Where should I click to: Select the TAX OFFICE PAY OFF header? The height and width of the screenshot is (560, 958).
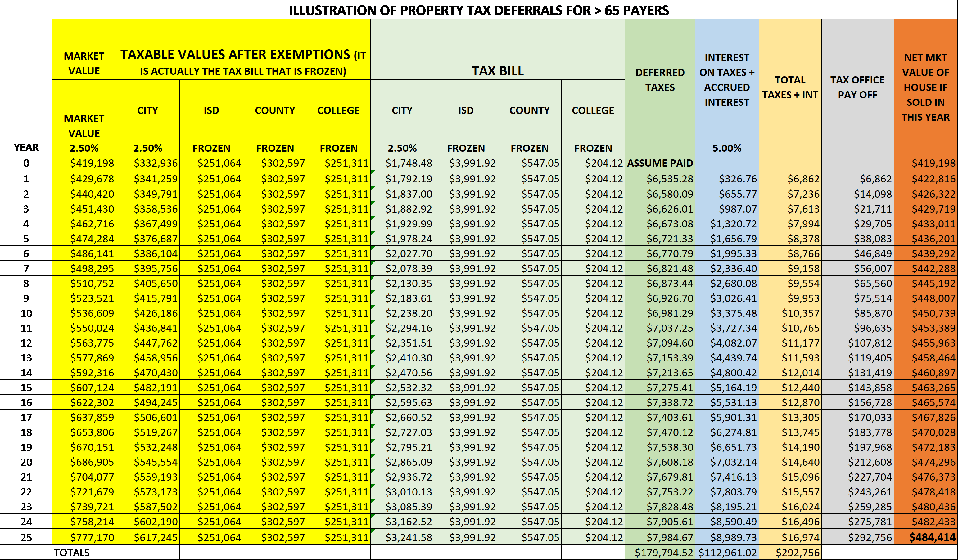click(x=857, y=87)
